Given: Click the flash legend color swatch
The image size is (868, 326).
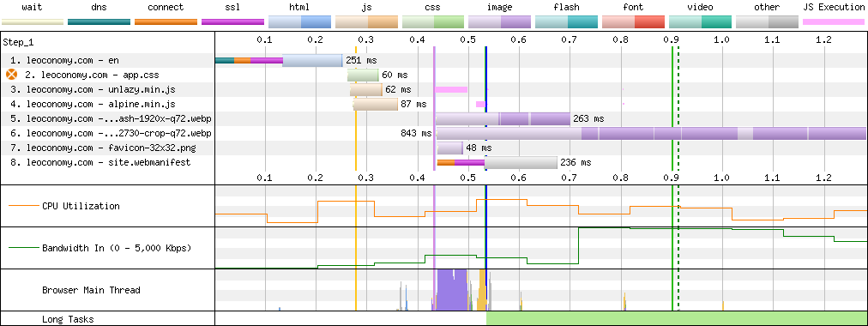Looking at the screenshot, I should 567,22.
